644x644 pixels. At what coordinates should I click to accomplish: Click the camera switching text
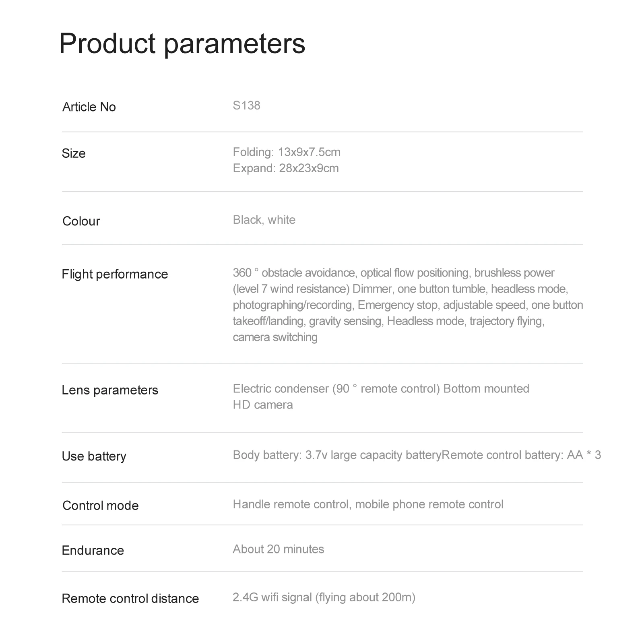(x=275, y=337)
